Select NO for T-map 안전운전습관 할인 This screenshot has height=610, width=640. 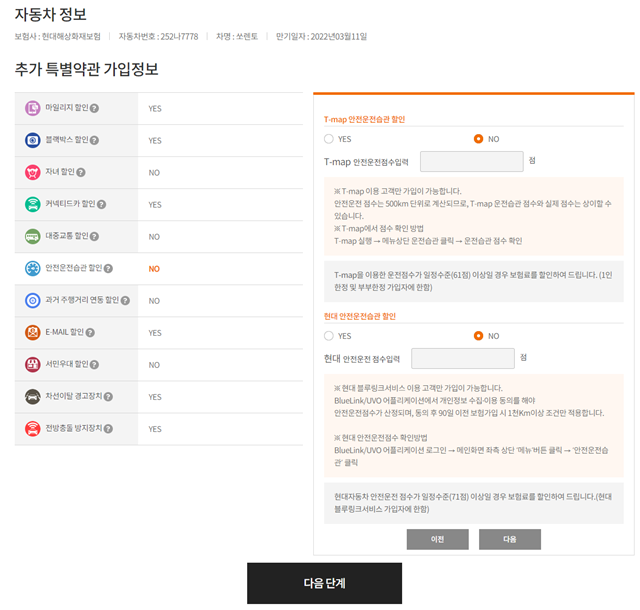pos(478,139)
